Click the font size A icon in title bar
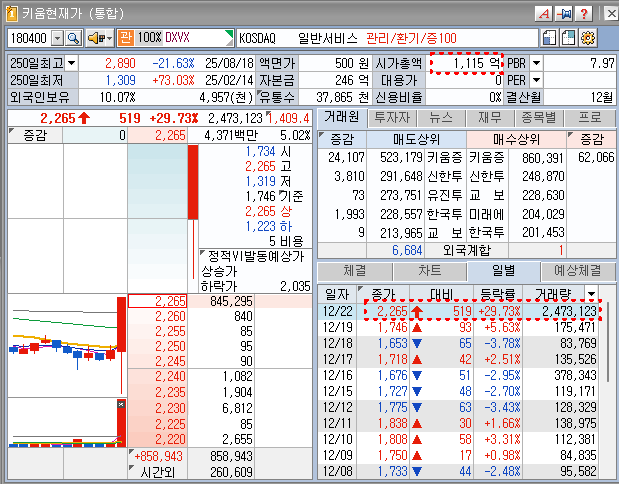Image resolution: width=619 pixels, height=484 pixels. coord(544,14)
